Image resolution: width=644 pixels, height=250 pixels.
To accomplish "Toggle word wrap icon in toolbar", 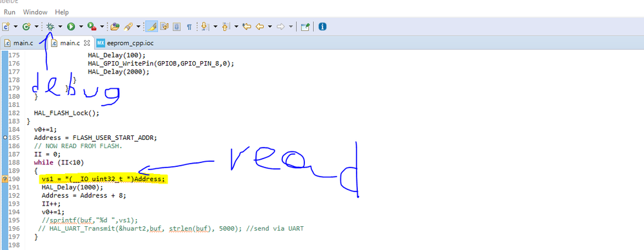I will pos(164,26).
